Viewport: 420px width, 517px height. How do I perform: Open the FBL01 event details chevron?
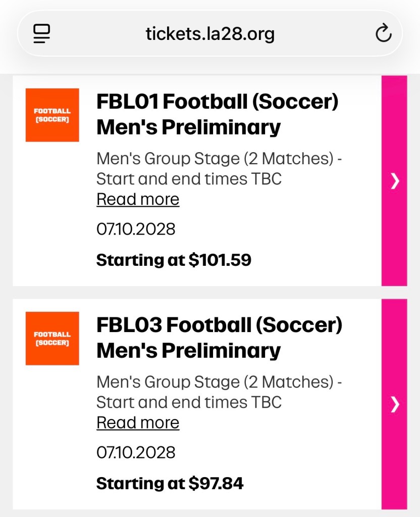pyautogui.click(x=395, y=181)
